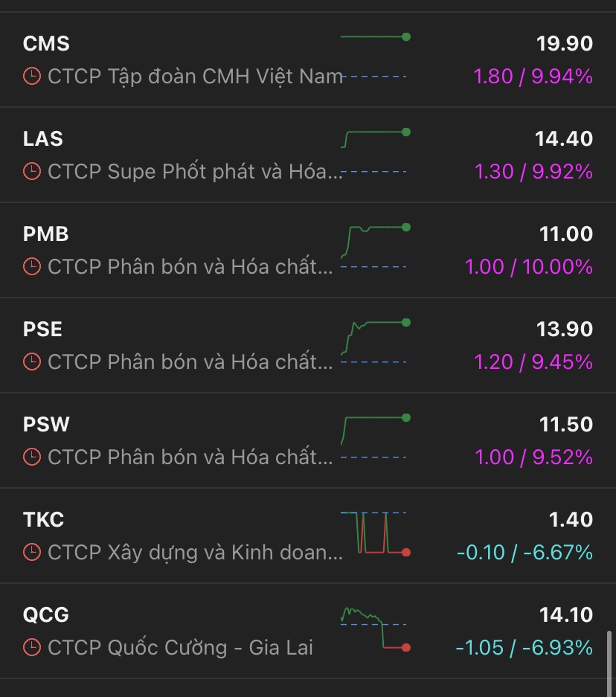Open the QCG falling price sparkline
Screen dimensions: 616x697
pos(374,629)
